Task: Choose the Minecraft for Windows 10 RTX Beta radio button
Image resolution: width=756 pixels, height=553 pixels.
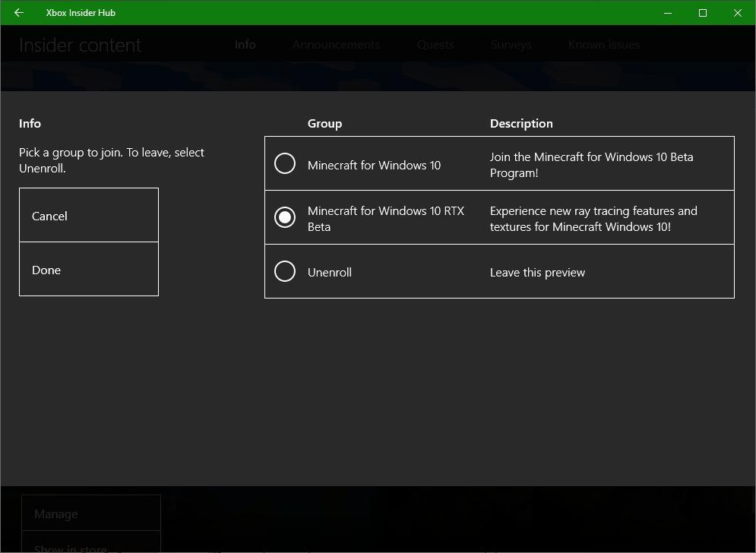Action: click(285, 217)
